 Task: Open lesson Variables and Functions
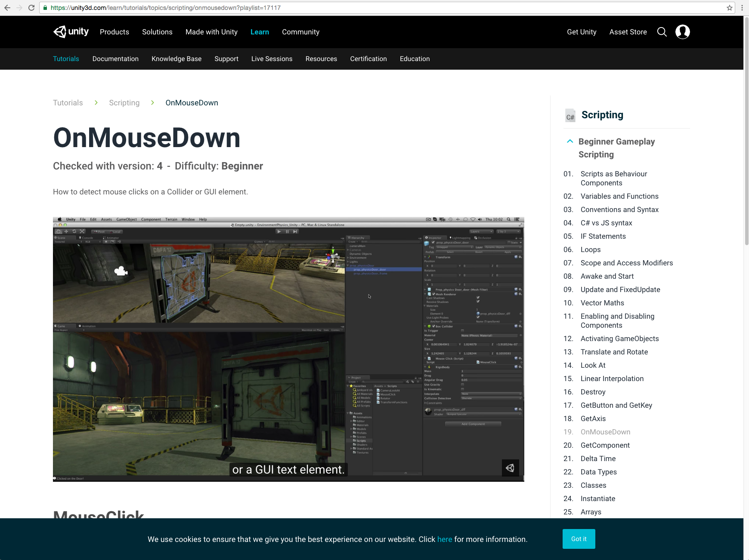point(619,196)
